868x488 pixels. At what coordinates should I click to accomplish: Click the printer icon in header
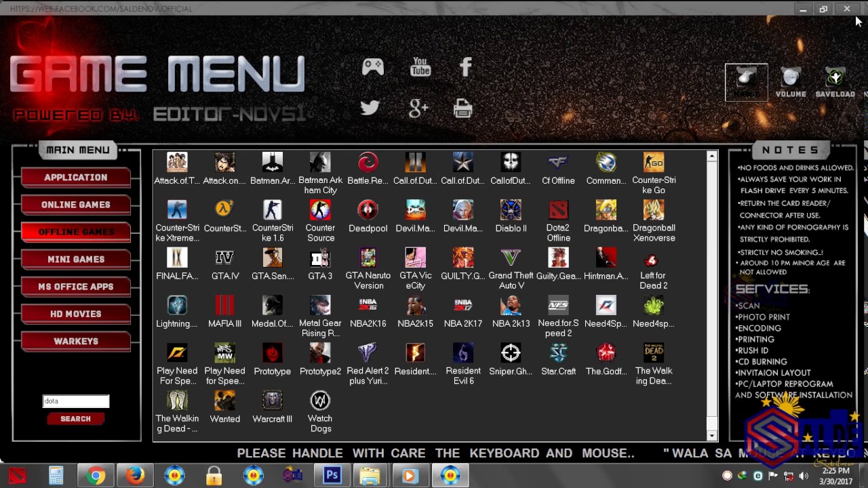pos(462,108)
